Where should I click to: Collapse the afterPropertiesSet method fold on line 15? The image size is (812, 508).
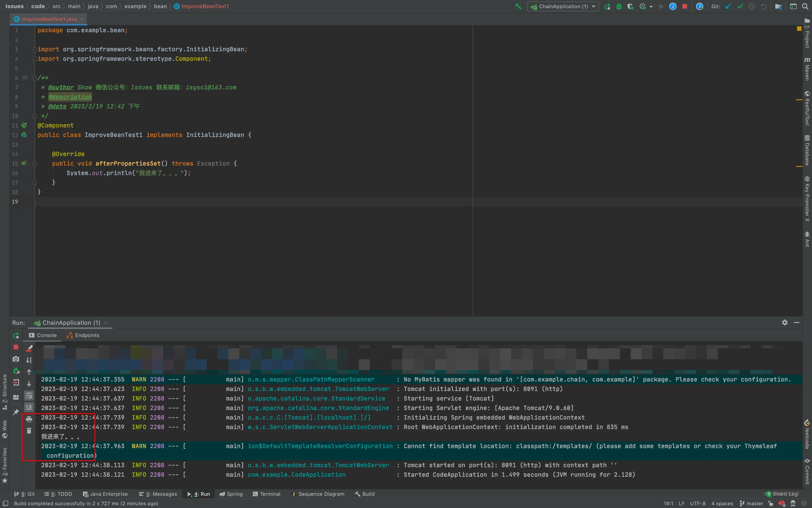pos(35,164)
